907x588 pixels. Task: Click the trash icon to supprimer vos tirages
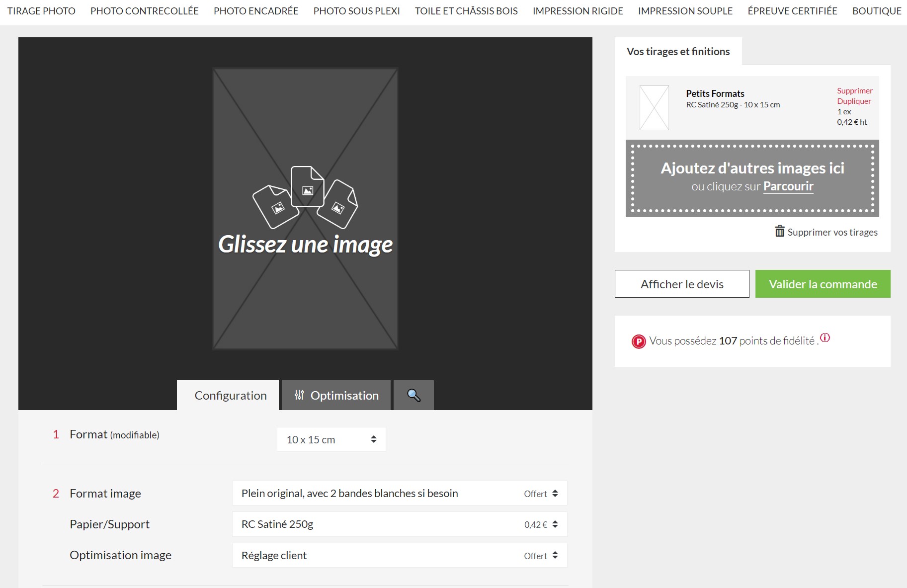point(779,232)
